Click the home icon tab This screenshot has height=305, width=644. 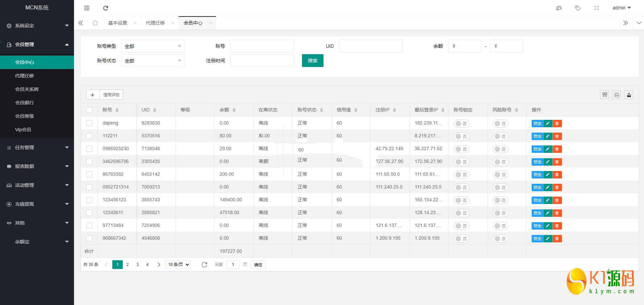coord(95,23)
